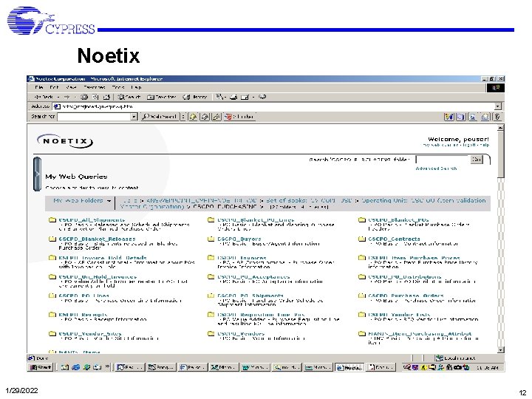Open the My Web Folders dropdown
The height and width of the screenshot is (399, 532).
tap(82, 200)
